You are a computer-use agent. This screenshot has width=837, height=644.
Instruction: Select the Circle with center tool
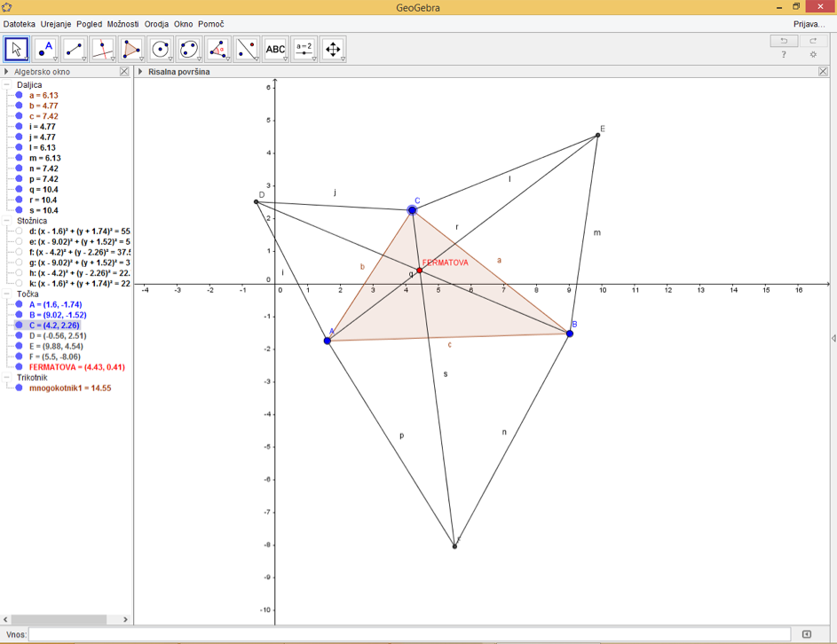[161, 49]
